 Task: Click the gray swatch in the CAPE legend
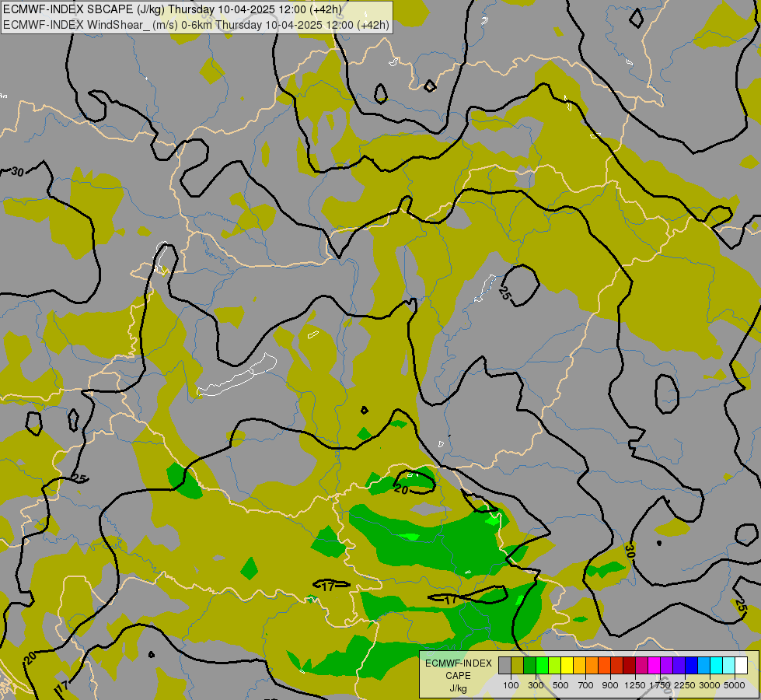[504, 665]
